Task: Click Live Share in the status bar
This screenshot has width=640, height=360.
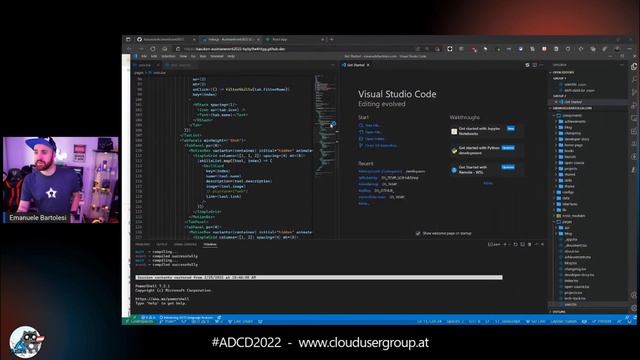Action: 241,322
